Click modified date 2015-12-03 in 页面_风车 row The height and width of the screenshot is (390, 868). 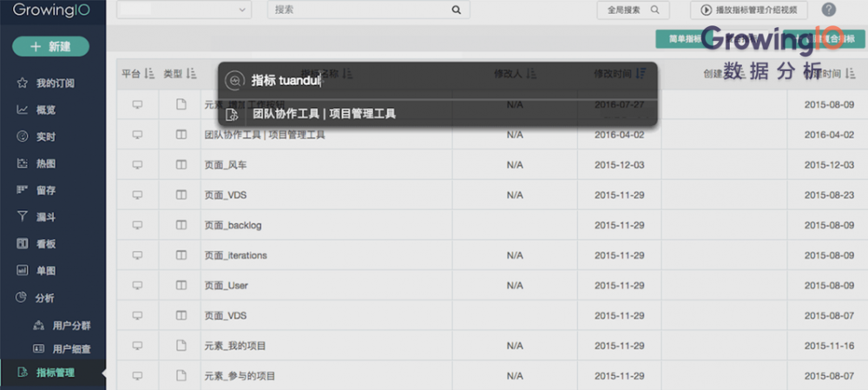620,165
